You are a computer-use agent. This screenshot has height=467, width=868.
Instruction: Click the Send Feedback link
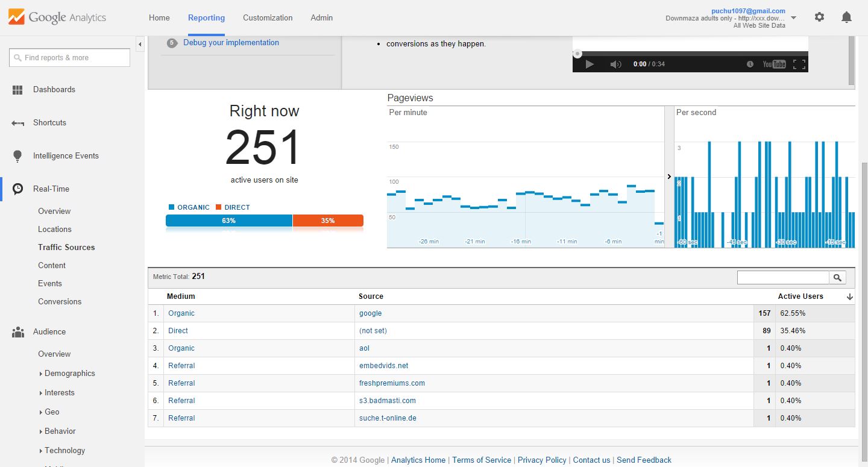(644, 460)
